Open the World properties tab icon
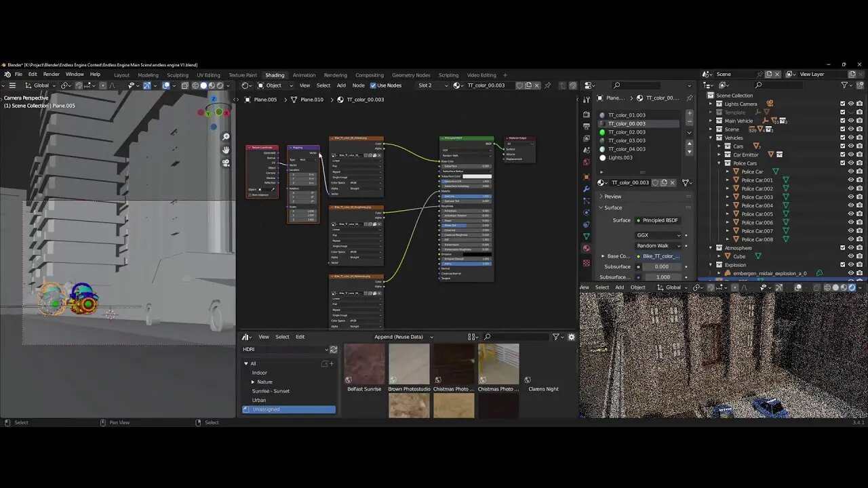The image size is (868, 488). tap(587, 162)
